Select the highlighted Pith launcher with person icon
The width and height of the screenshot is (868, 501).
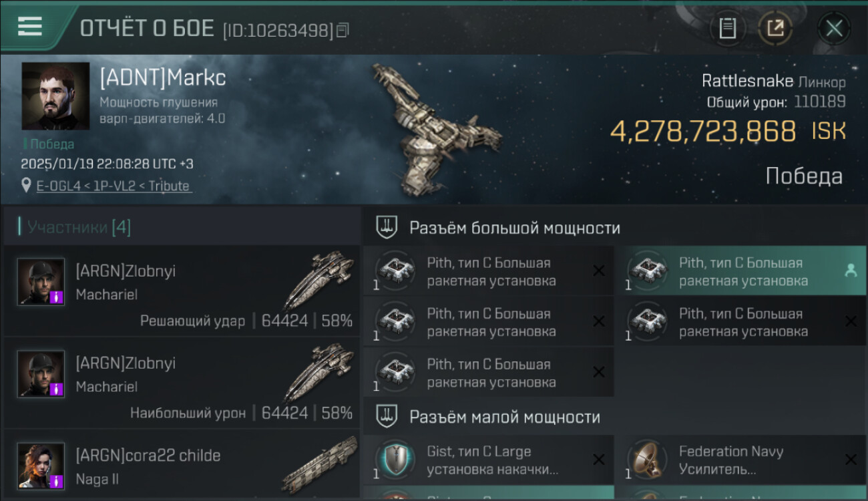pos(740,271)
